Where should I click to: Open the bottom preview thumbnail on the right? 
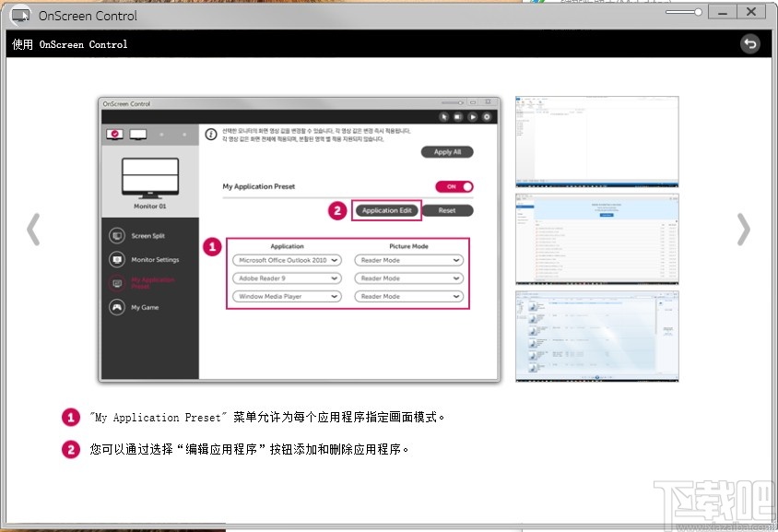tap(597, 335)
